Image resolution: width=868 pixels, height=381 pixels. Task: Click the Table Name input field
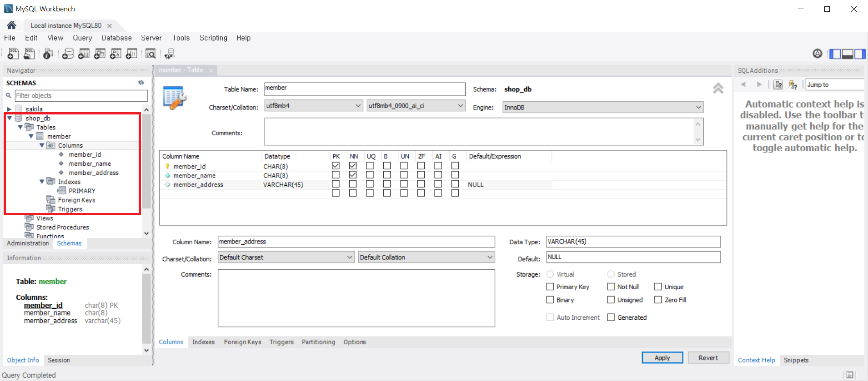click(365, 89)
